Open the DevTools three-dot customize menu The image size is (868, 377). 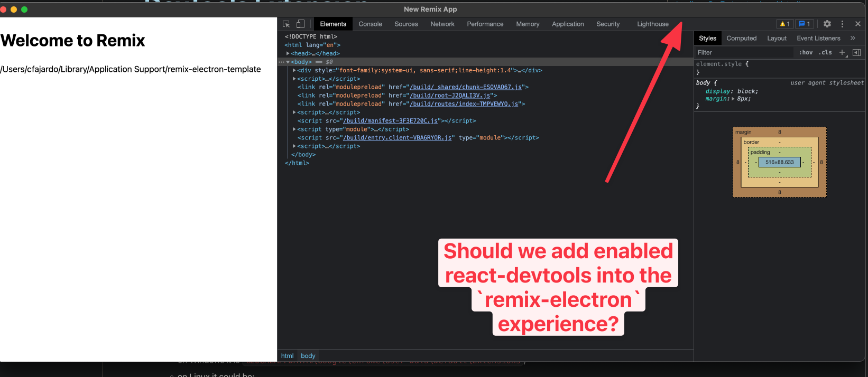click(842, 24)
